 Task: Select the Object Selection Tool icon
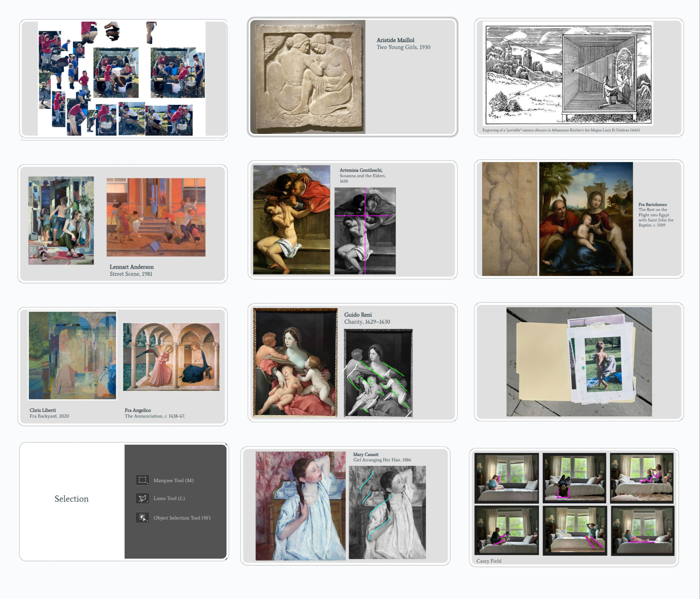click(143, 518)
